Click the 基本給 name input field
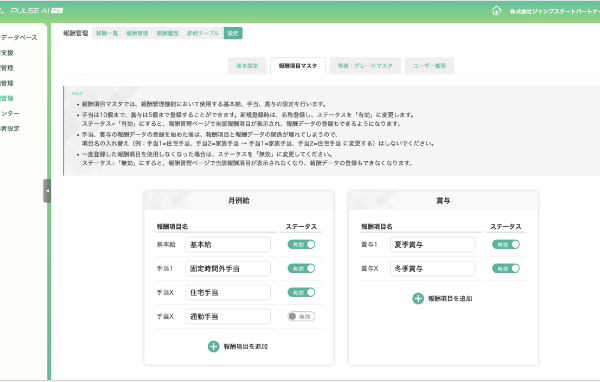This screenshot has height=382, width=600. [x=228, y=245]
